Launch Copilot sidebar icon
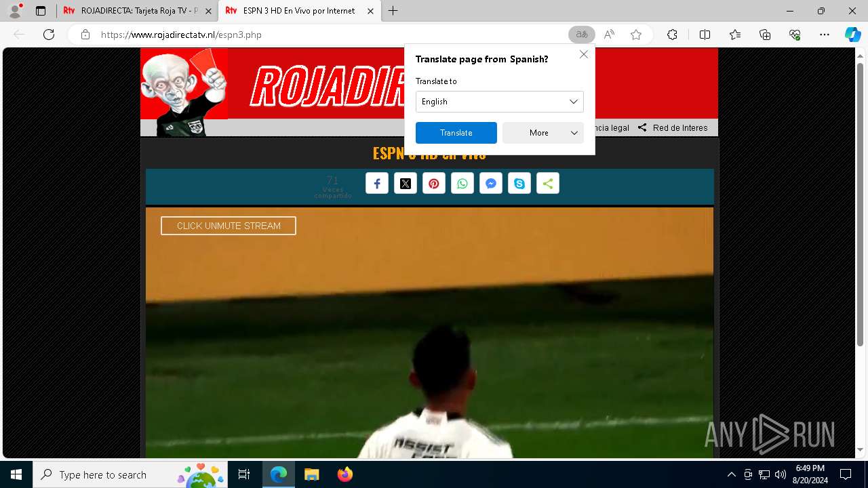This screenshot has width=868, height=488. click(852, 35)
